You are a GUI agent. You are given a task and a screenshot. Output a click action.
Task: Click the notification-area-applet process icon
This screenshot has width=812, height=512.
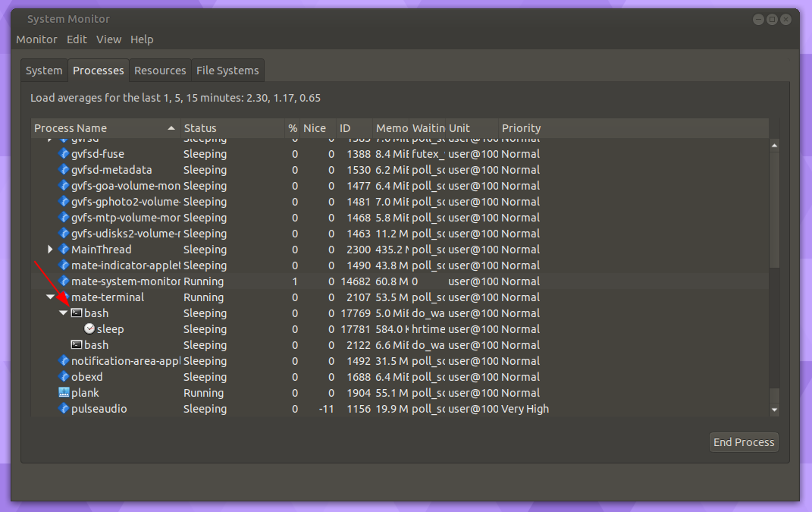point(64,361)
